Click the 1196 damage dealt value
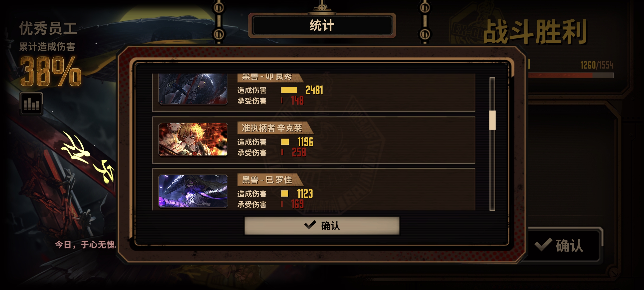Screen dimensions: 644x290 tap(305, 142)
